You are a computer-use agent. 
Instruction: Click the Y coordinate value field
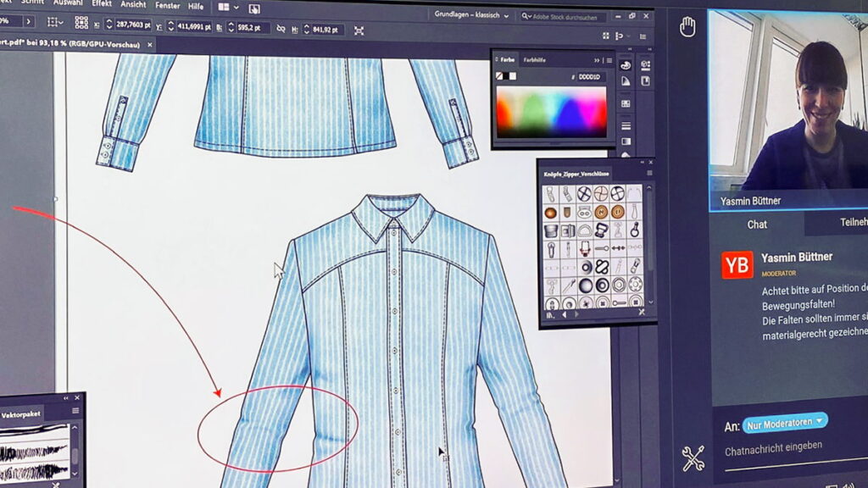pyautogui.click(x=193, y=26)
